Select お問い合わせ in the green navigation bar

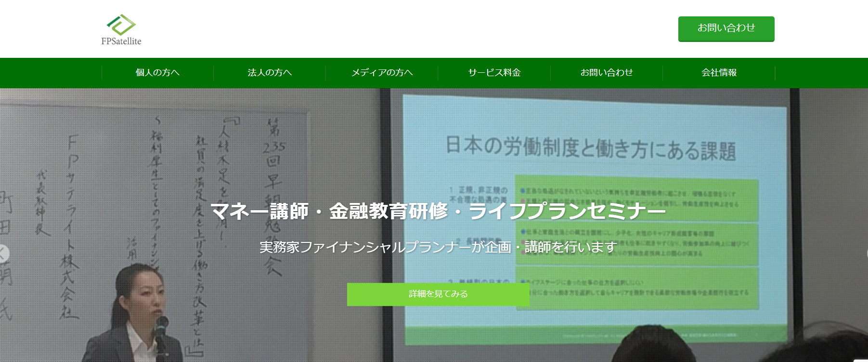tap(607, 73)
